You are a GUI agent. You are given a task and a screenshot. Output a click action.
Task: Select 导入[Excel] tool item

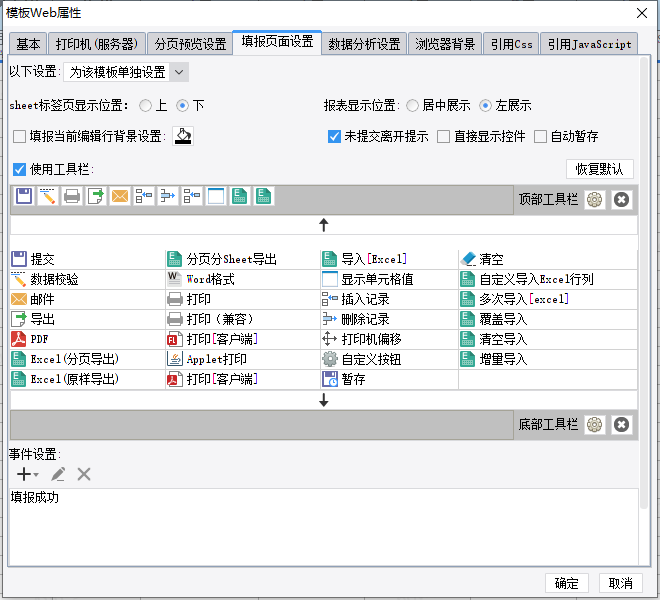coord(389,259)
